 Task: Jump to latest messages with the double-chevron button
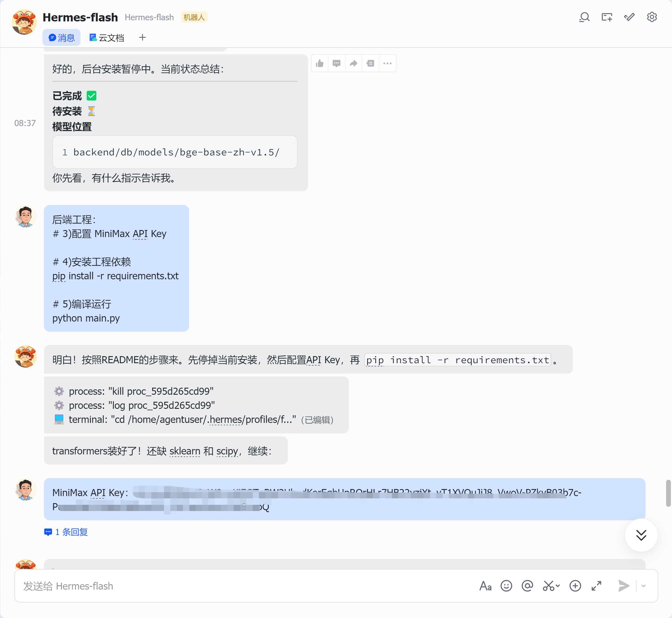tap(641, 535)
